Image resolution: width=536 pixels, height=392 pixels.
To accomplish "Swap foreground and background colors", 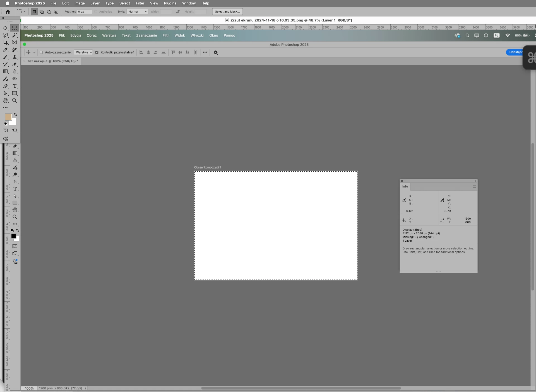I will coord(15,115).
